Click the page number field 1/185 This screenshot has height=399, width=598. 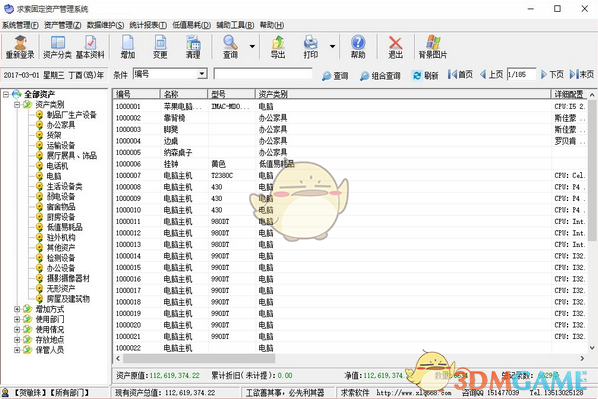pos(521,74)
